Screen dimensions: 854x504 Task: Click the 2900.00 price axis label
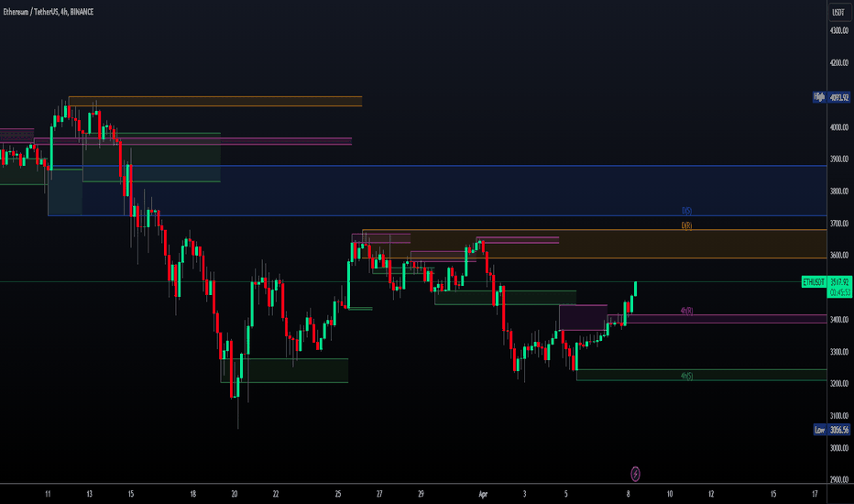pyautogui.click(x=839, y=479)
